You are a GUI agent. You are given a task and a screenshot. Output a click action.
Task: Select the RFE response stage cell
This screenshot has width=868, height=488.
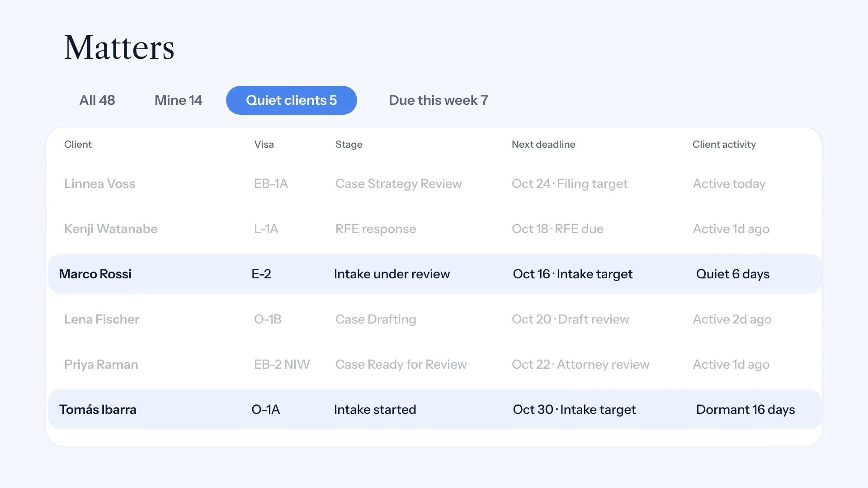coord(376,229)
